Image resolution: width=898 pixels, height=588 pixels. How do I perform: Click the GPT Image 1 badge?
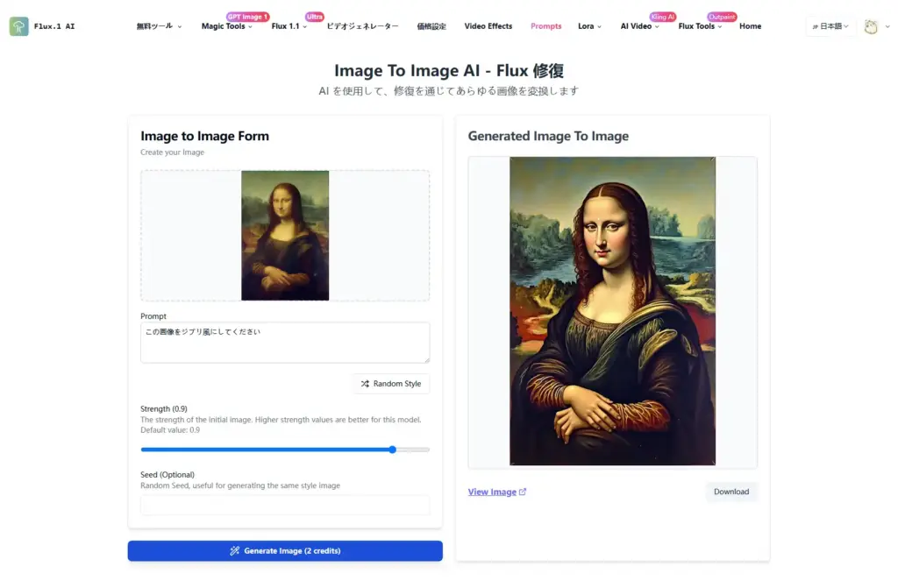click(247, 17)
